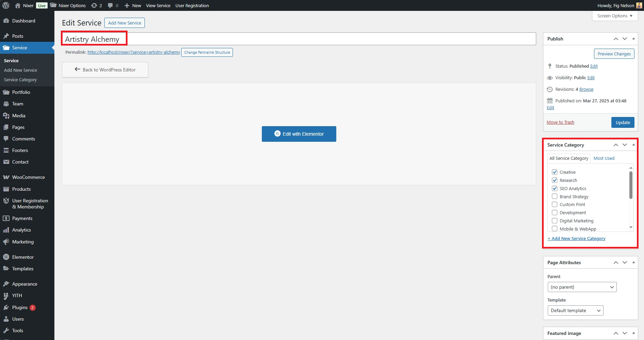Uncheck the Creative category checkbox

555,172
